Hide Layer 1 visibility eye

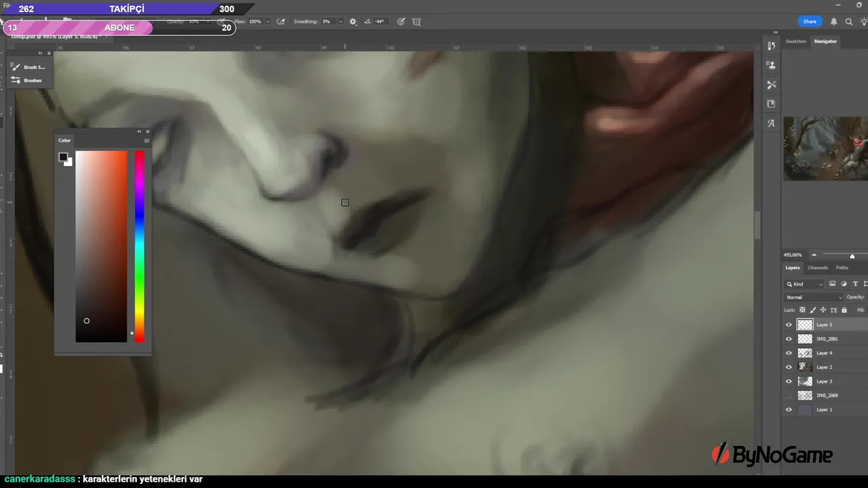[789, 409]
